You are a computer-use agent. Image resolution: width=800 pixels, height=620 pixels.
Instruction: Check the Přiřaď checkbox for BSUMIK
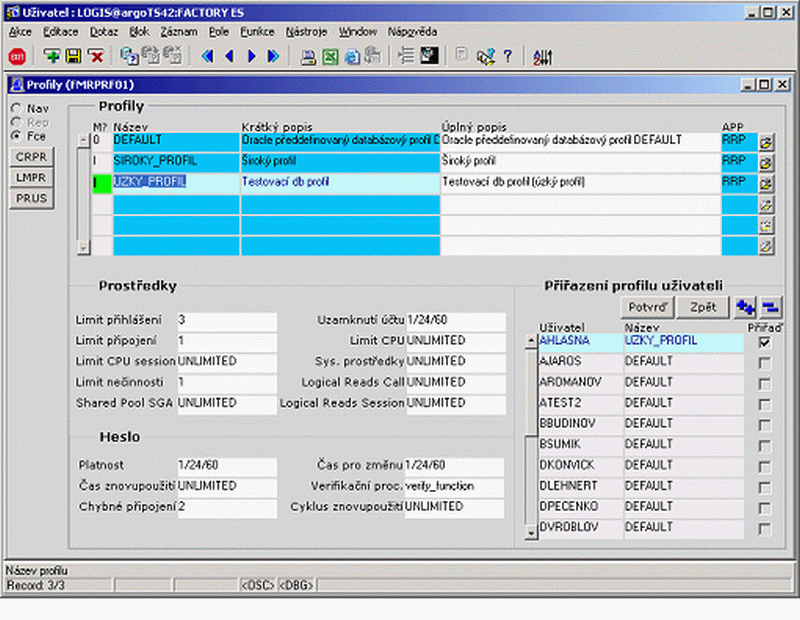[x=764, y=446]
